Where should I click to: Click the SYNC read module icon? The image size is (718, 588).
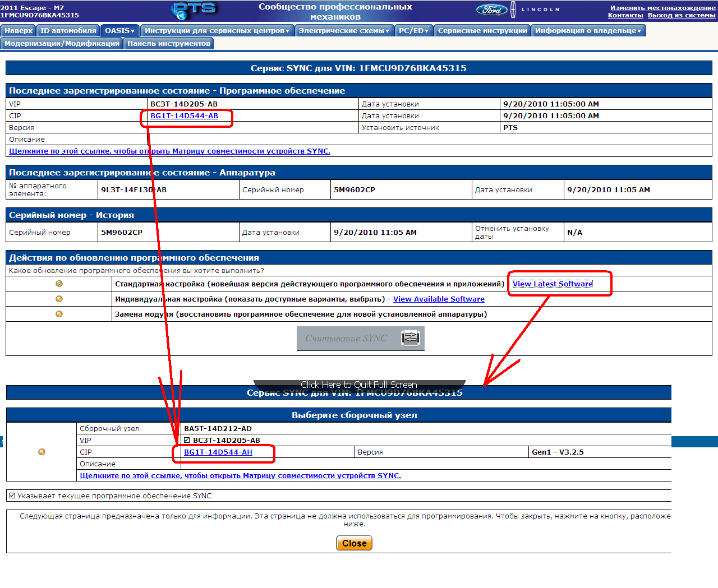(x=411, y=337)
